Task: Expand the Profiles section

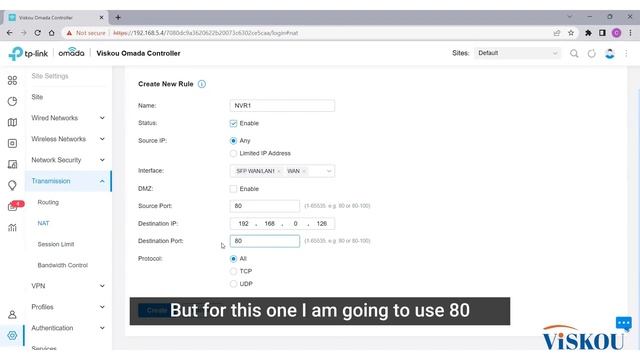Action: 68,307
